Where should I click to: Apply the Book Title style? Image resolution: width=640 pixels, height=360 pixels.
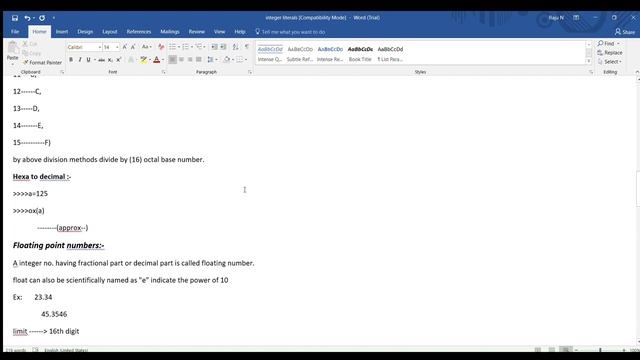click(x=360, y=53)
